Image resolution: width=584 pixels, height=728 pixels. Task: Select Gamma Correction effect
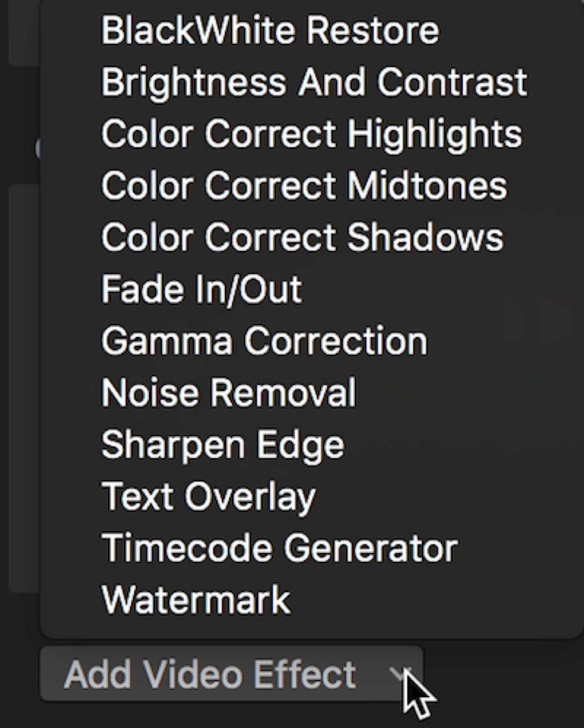point(264,340)
